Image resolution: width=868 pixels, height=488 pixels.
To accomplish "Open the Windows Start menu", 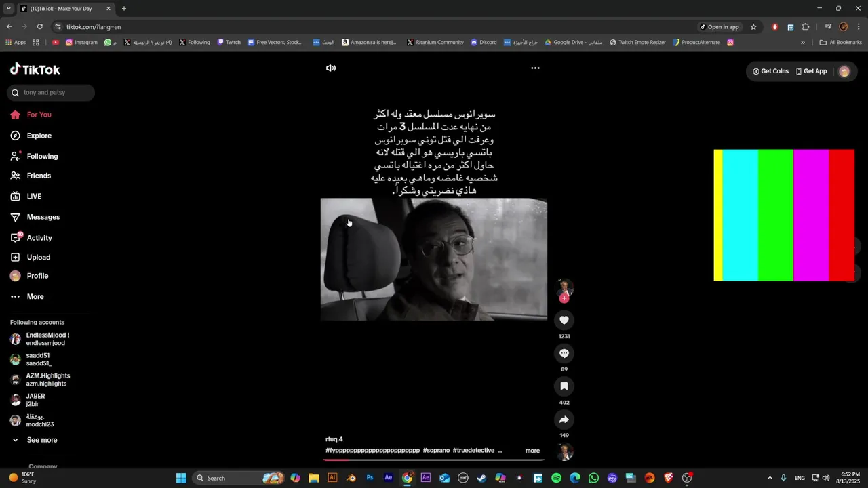I will pyautogui.click(x=181, y=478).
